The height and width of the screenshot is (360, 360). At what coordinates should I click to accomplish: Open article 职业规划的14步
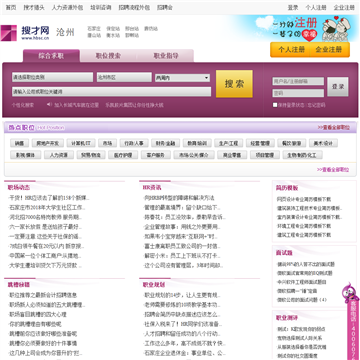[182, 295]
